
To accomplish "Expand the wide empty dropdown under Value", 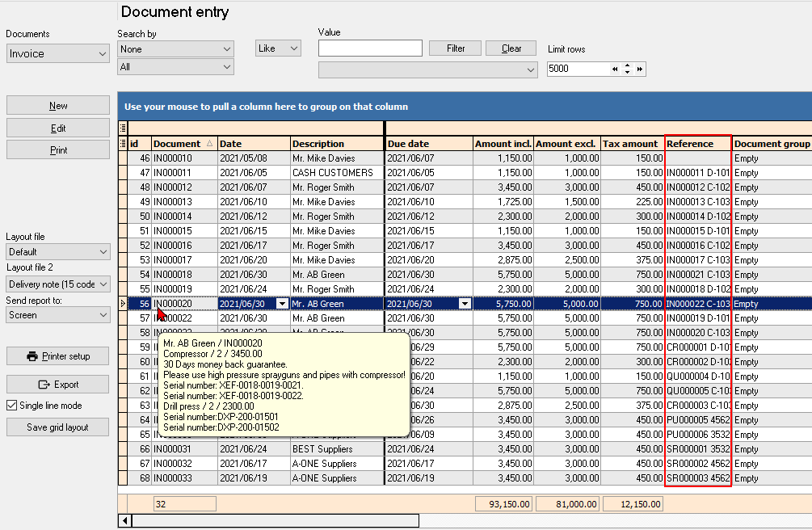I will coord(427,69).
